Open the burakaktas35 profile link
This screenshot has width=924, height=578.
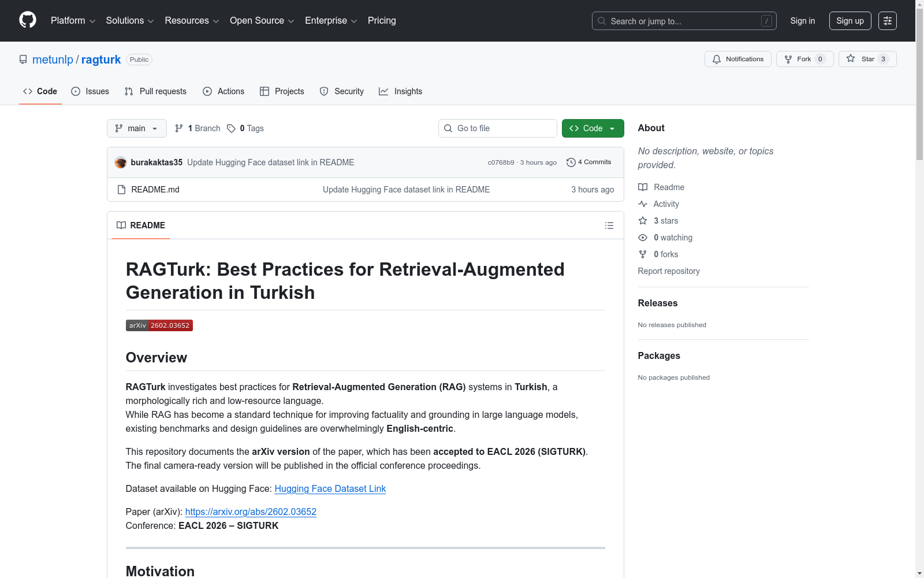[x=157, y=162]
